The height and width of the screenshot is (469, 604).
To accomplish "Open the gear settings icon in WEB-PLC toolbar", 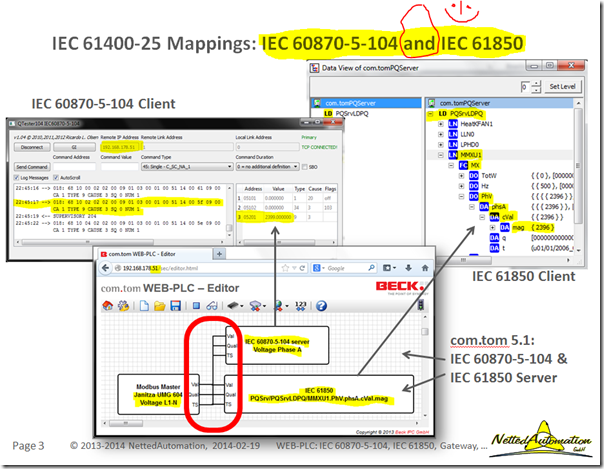I will [x=123, y=306].
